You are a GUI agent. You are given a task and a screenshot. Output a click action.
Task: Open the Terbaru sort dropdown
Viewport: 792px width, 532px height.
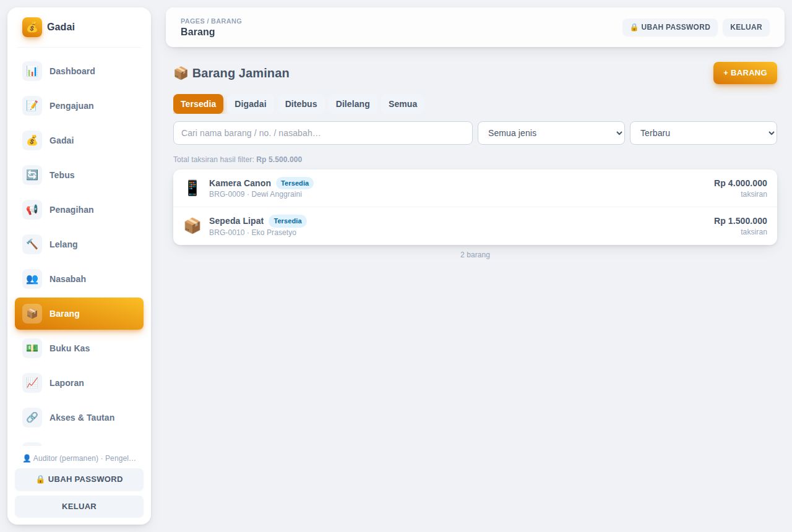[704, 133]
